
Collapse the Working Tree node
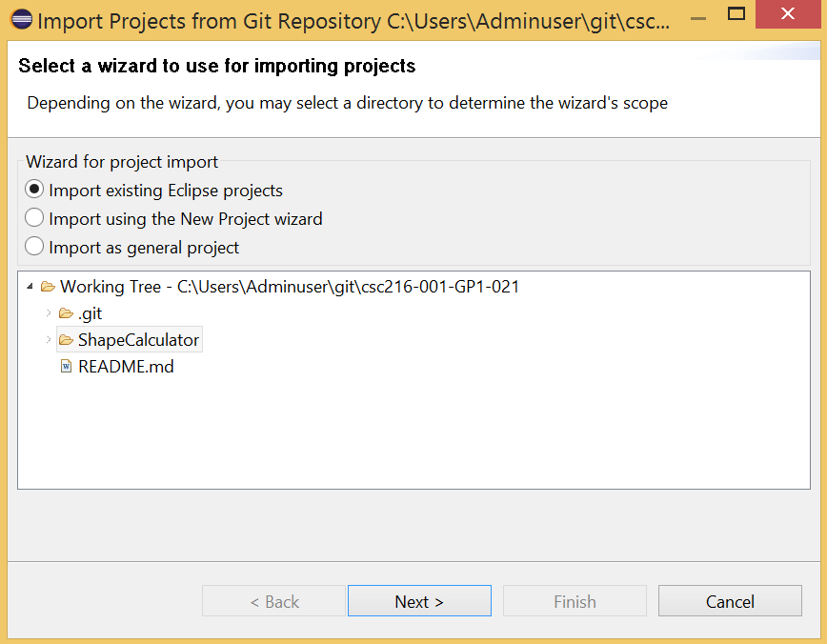pos(29,285)
